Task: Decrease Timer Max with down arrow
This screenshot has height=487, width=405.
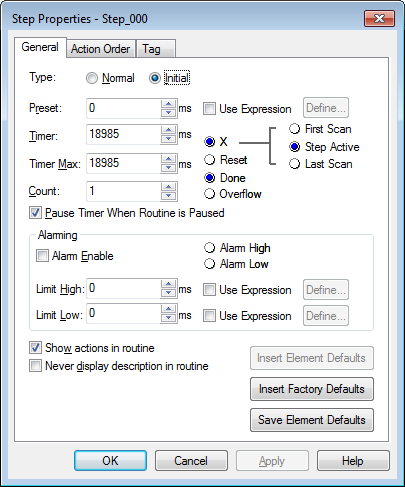Action: pos(169,168)
